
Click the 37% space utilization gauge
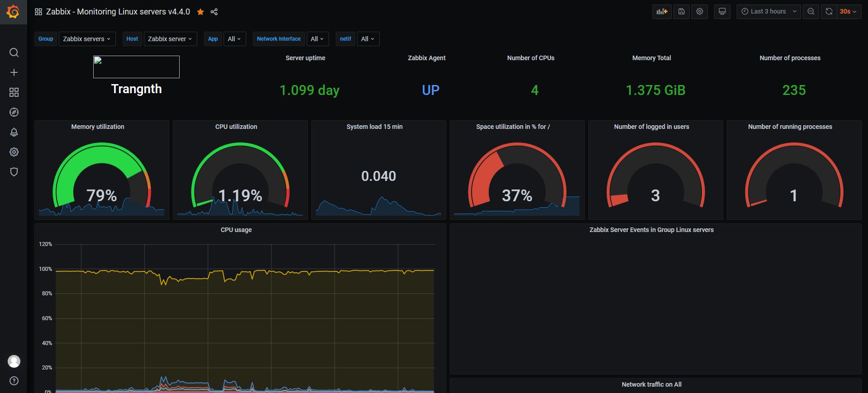517,175
